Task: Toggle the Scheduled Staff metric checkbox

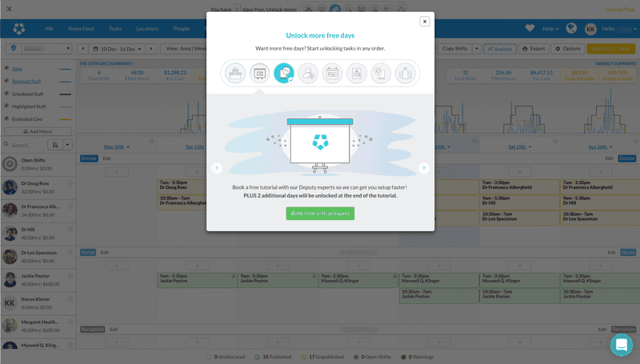Action: point(6,94)
